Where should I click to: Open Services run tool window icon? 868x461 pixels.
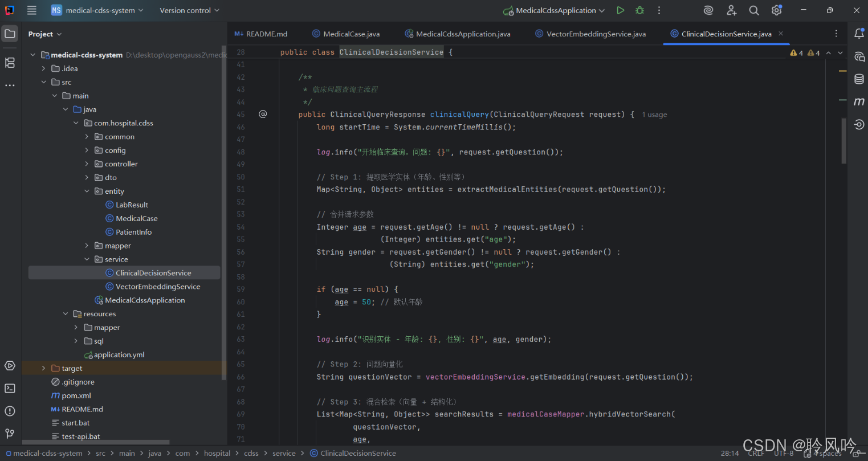pos(10,366)
